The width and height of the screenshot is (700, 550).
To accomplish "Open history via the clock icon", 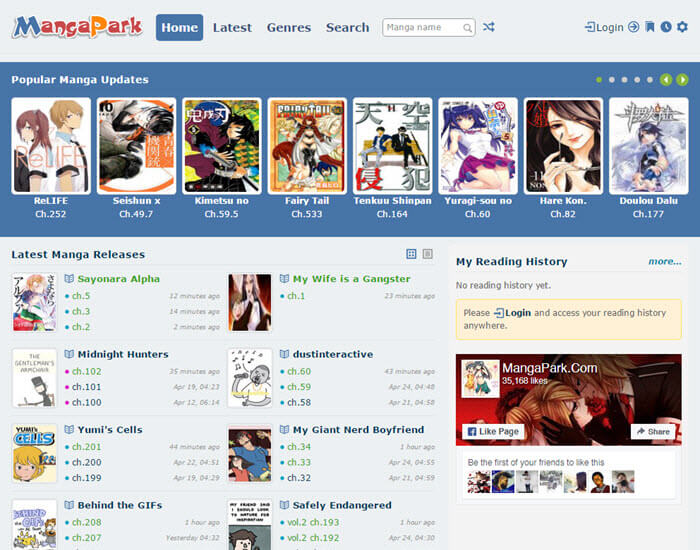I will 666,27.
